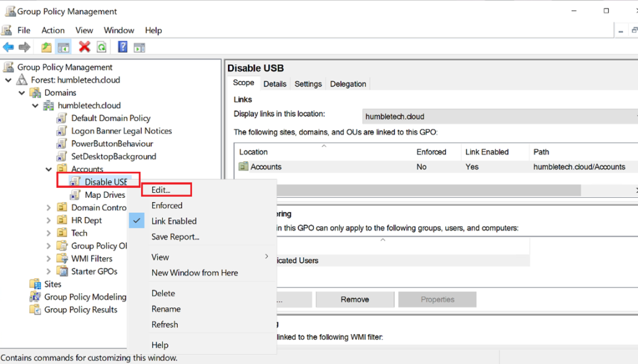Choose Delete in context menu
This screenshot has height=364, width=638.
click(202, 293)
